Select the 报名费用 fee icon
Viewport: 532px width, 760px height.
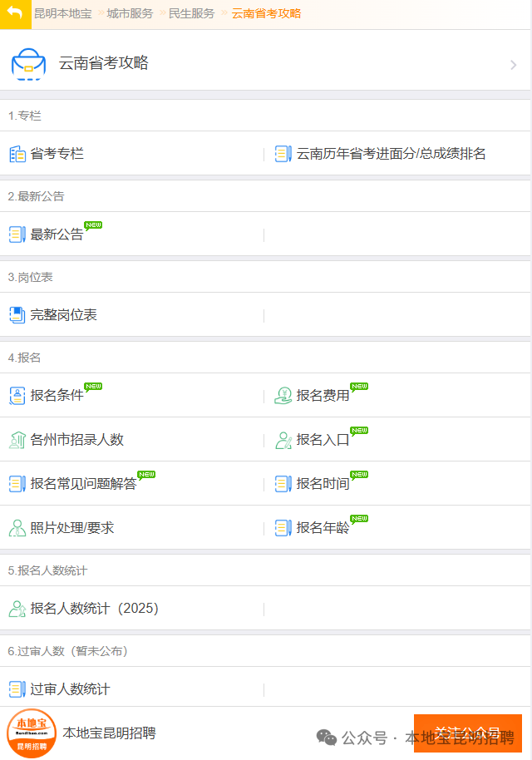(x=283, y=395)
